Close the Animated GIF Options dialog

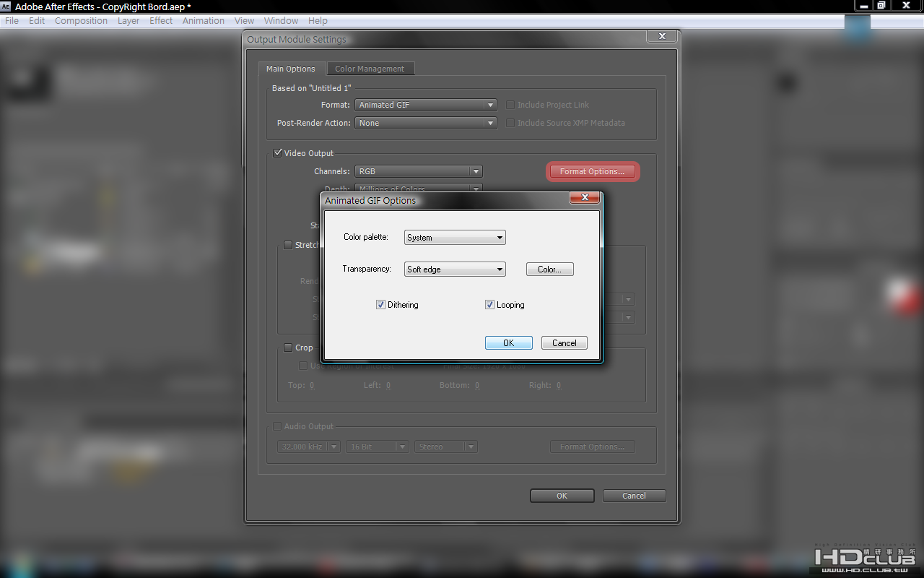coord(585,197)
